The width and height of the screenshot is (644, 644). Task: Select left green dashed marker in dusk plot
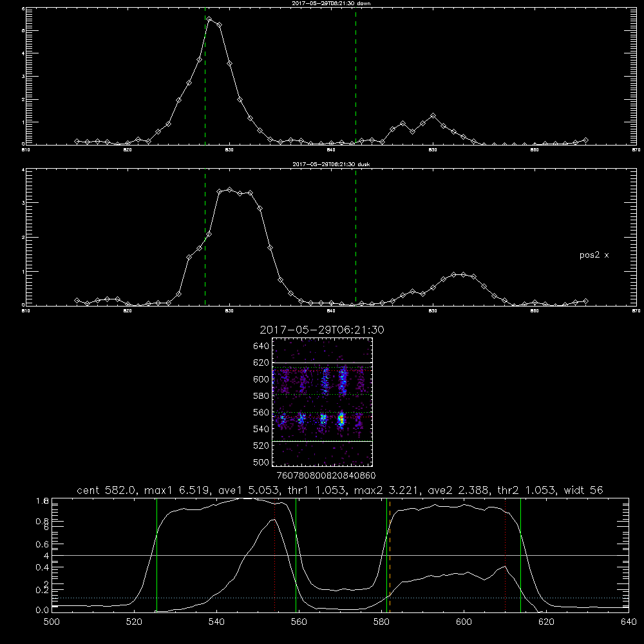(x=205, y=237)
